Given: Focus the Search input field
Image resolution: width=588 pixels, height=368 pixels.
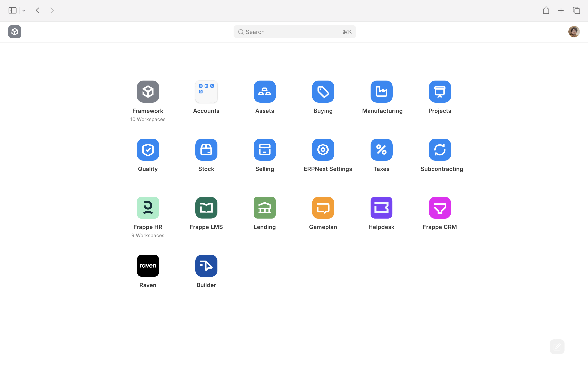Looking at the screenshot, I should point(294,32).
